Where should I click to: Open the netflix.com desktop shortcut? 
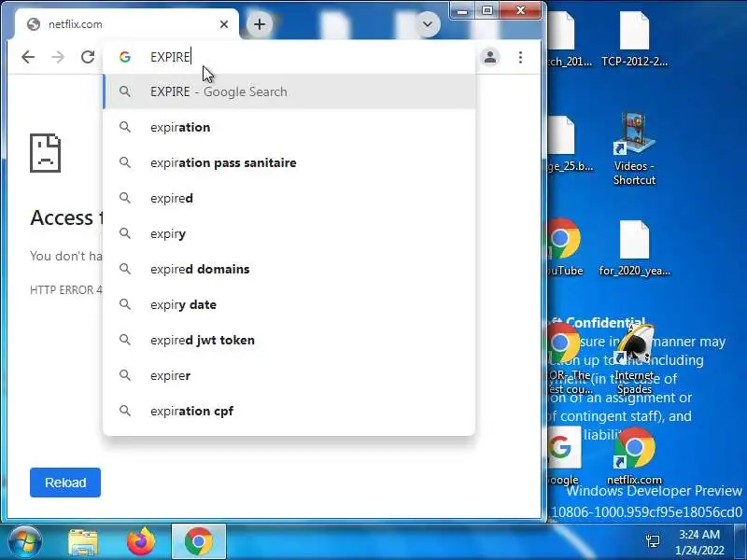(x=634, y=455)
